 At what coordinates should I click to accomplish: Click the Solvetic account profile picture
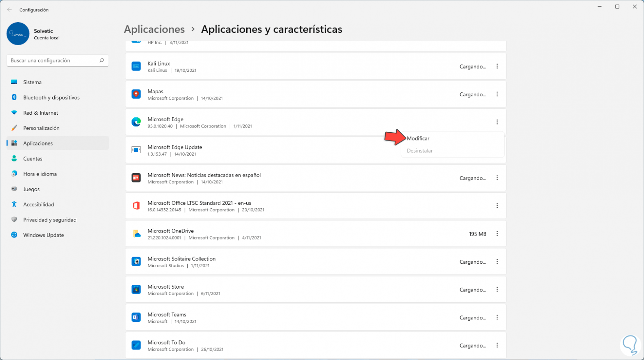pyautogui.click(x=18, y=34)
